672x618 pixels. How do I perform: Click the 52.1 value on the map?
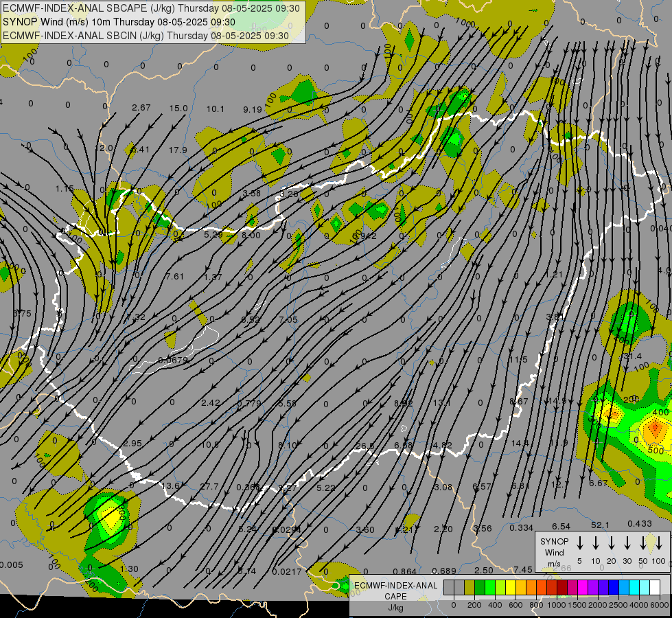600,525
